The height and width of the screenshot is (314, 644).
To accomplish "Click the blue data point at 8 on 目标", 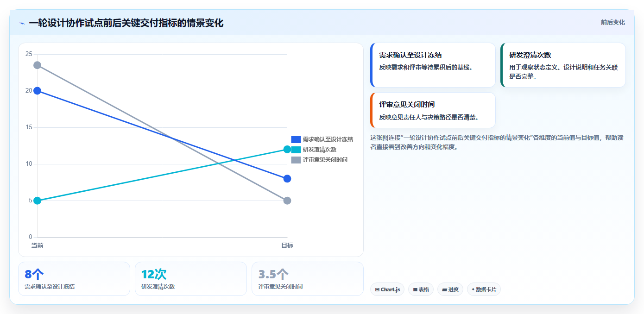I will (x=287, y=179).
